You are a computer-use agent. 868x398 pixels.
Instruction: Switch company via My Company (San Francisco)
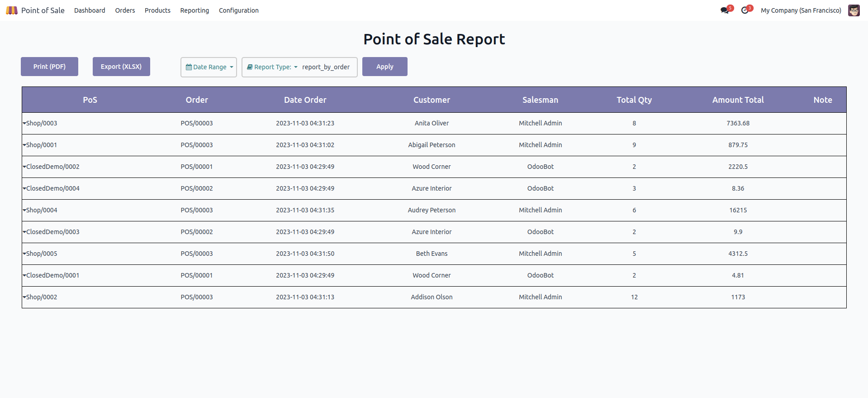coord(801,10)
